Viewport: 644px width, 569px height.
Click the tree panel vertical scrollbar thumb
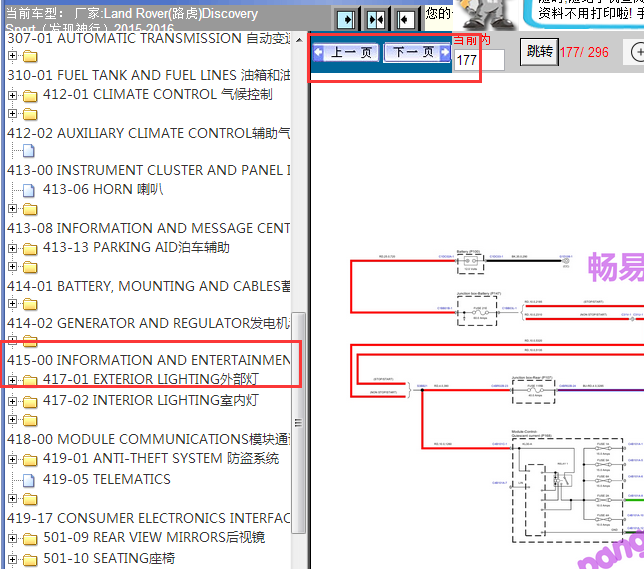click(x=299, y=423)
